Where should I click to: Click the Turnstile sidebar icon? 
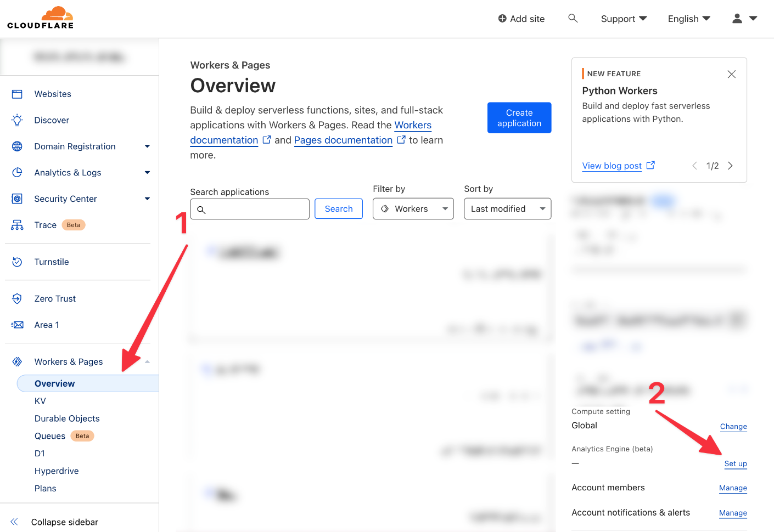point(17,262)
